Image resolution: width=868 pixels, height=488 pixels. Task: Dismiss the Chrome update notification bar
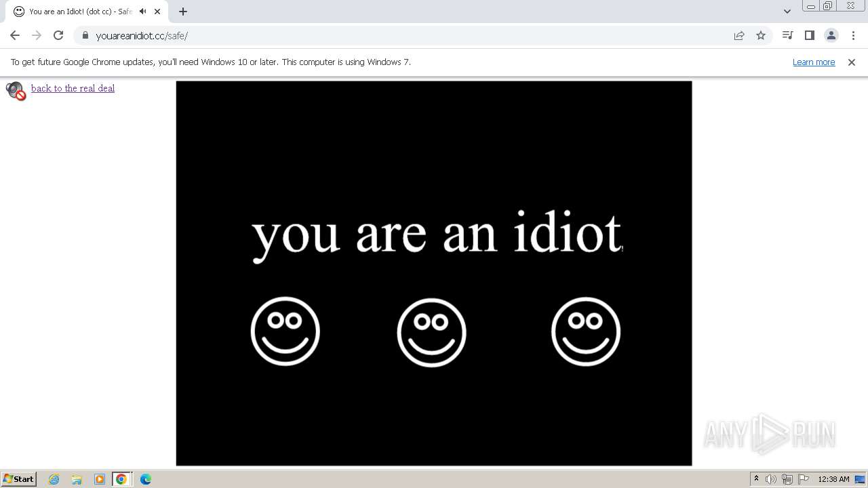(x=852, y=62)
